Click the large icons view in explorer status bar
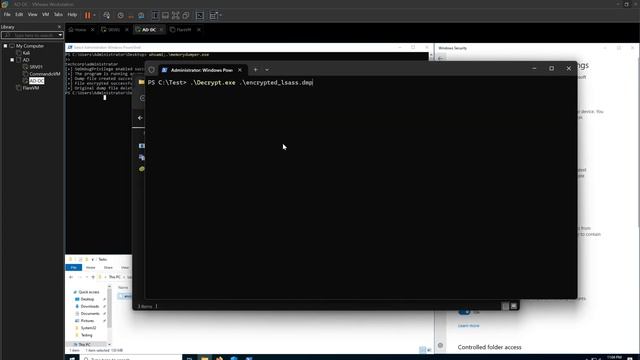Screen dimensions: 640x360 513,306
